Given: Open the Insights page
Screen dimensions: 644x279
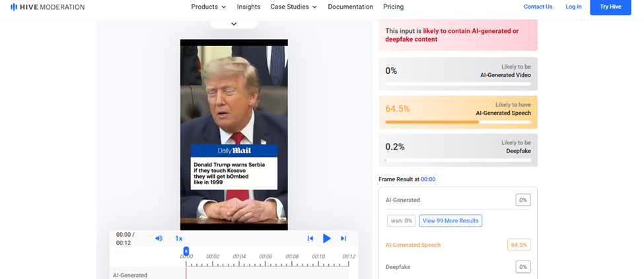Looking at the screenshot, I should coord(248,7).
